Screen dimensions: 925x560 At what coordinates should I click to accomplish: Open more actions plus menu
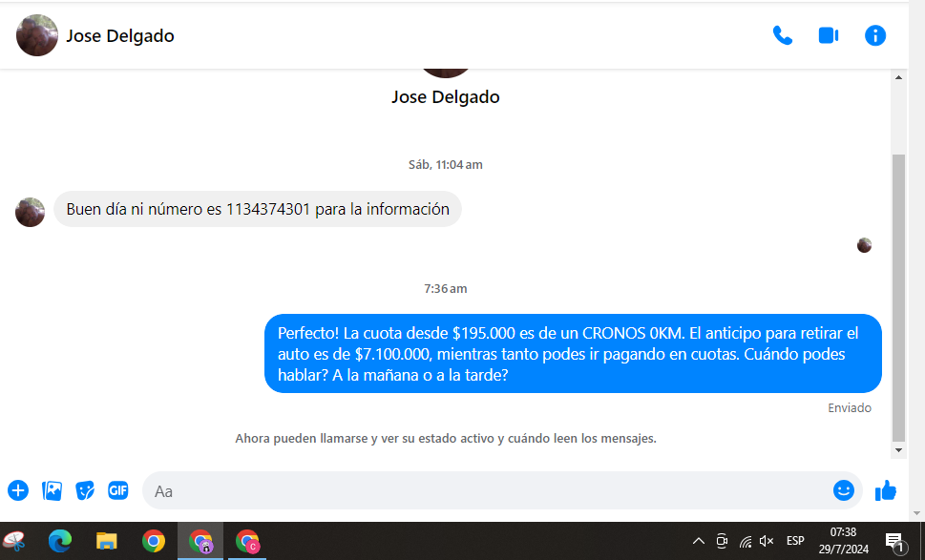[x=18, y=490]
